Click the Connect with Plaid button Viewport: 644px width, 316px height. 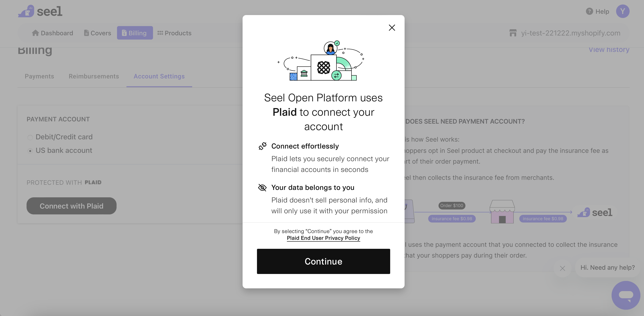click(72, 206)
